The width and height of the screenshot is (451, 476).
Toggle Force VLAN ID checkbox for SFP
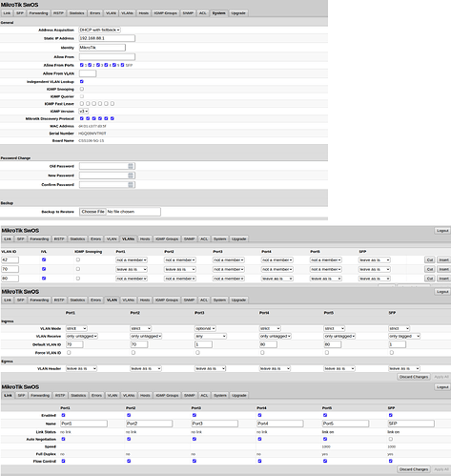(x=392, y=353)
